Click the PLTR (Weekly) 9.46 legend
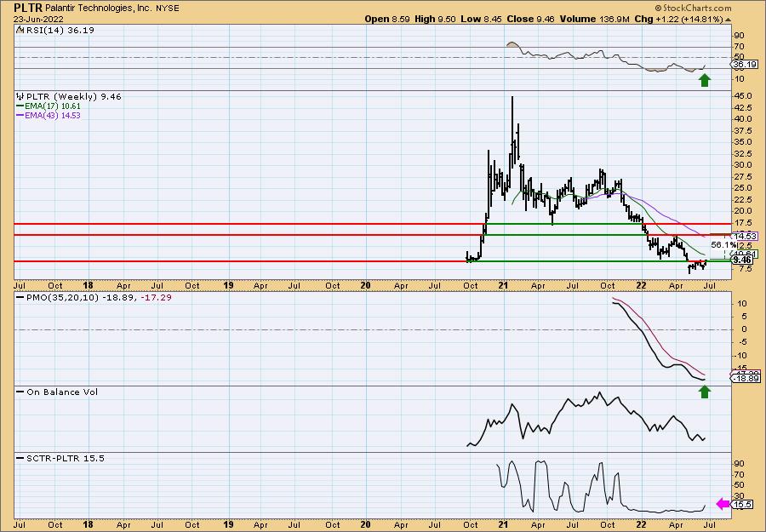 [73, 97]
